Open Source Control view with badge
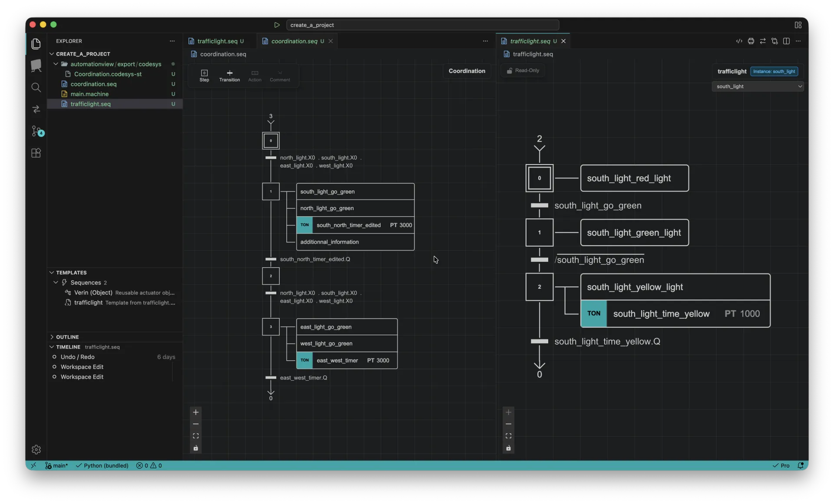 [x=37, y=131]
